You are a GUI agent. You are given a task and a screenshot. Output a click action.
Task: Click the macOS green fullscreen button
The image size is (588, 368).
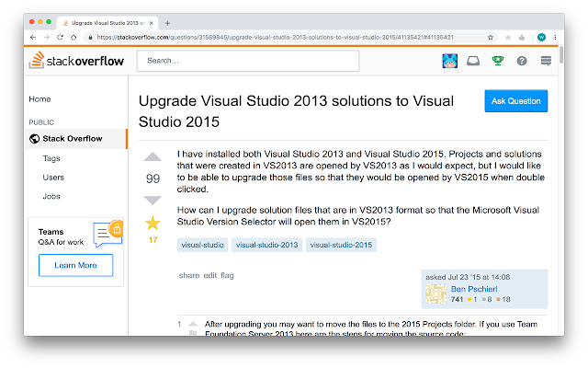(x=49, y=22)
